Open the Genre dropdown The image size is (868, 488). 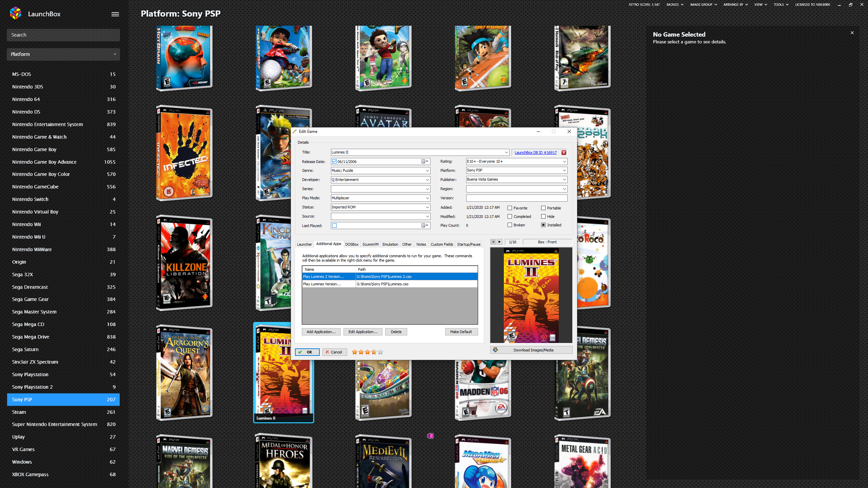[427, 171]
